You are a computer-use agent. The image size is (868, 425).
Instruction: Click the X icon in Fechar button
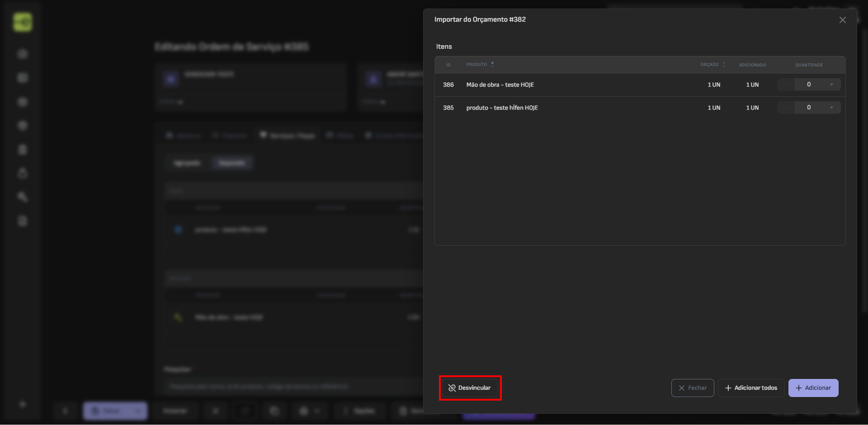682,388
